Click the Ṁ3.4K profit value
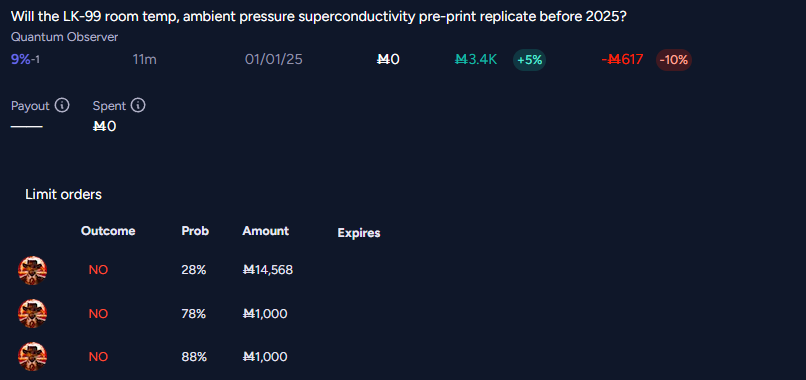806x380 pixels. [476, 60]
